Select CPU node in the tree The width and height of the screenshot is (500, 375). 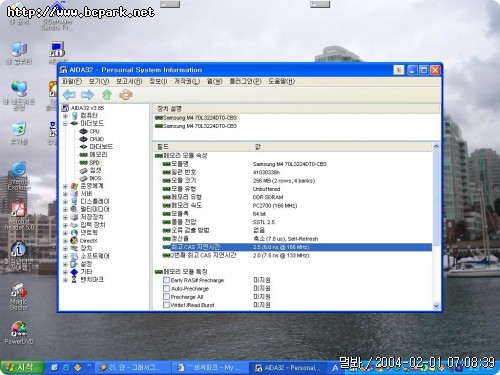[94, 131]
